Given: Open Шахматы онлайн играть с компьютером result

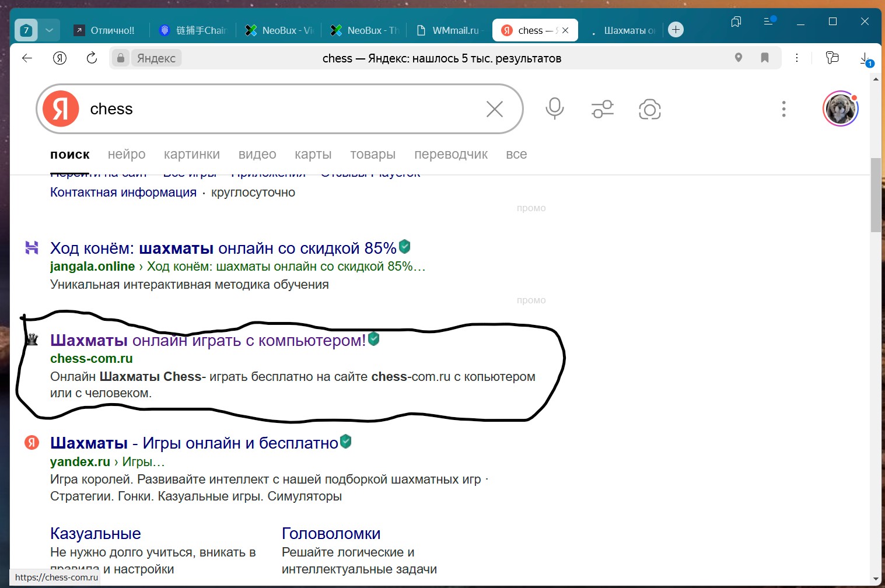Looking at the screenshot, I should pyautogui.click(x=208, y=340).
